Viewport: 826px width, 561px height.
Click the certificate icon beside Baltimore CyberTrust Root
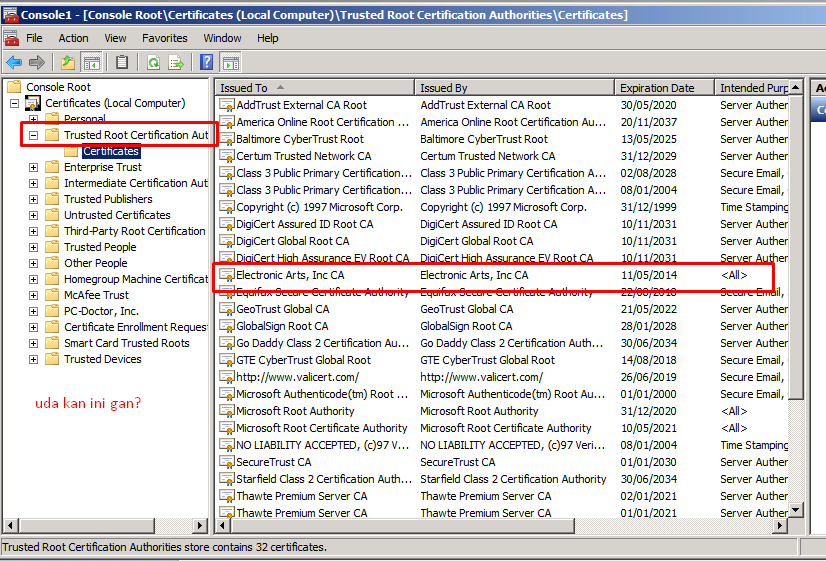click(227, 139)
